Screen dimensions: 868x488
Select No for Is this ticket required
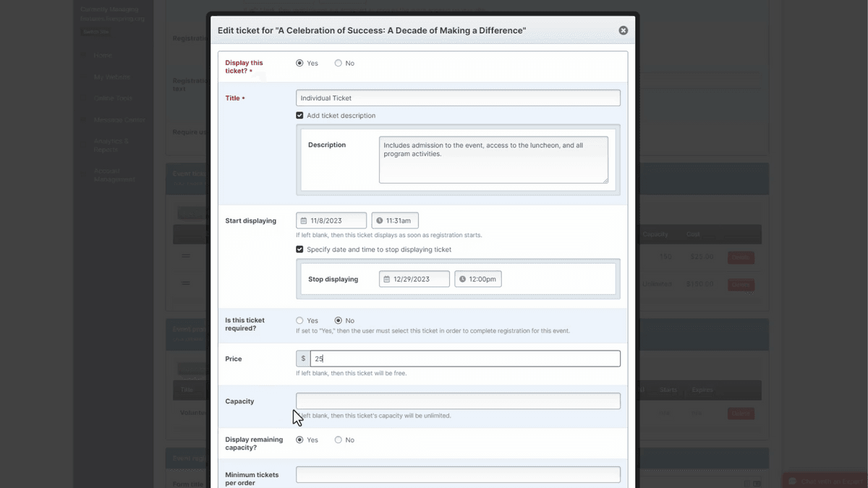[x=338, y=320]
